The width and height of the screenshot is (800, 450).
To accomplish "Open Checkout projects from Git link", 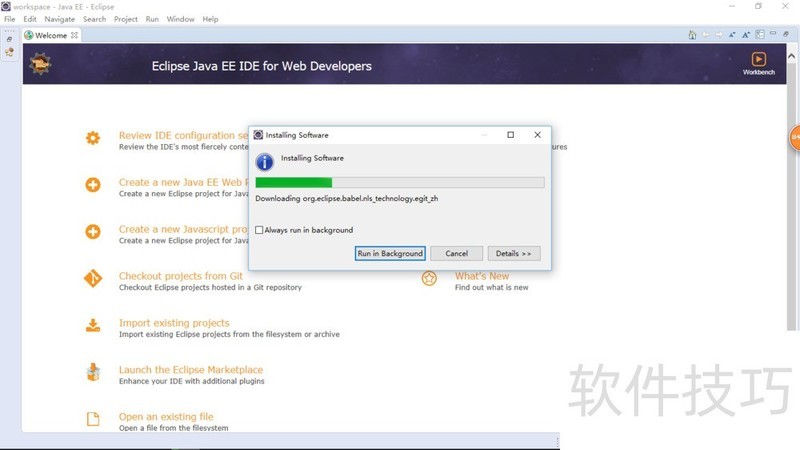I will coord(181,276).
